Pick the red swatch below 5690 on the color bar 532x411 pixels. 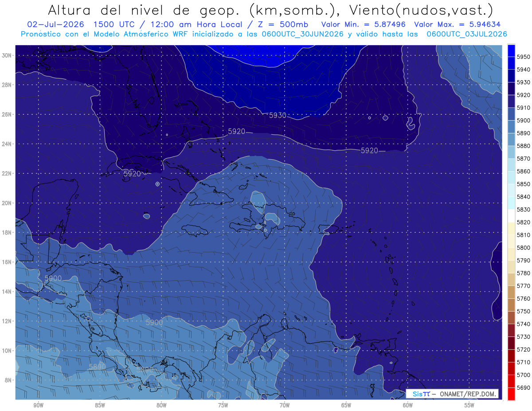pos(511,394)
